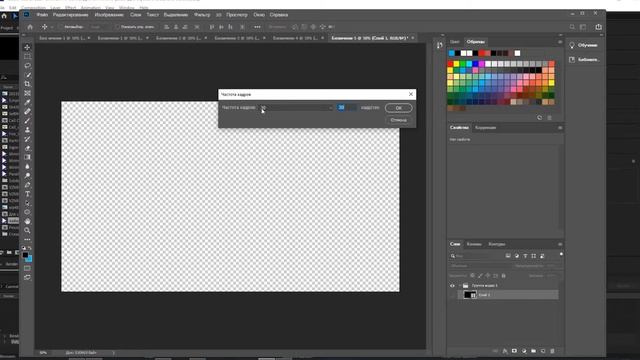Click delete layer trash icon in Layers panel
The image size is (640, 360).
(x=552, y=351)
